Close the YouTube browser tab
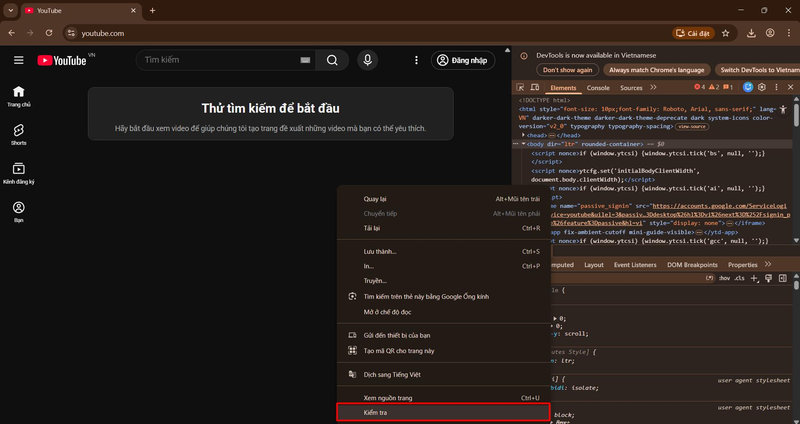Viewport: 800px width, 424px height. (134, 10)
